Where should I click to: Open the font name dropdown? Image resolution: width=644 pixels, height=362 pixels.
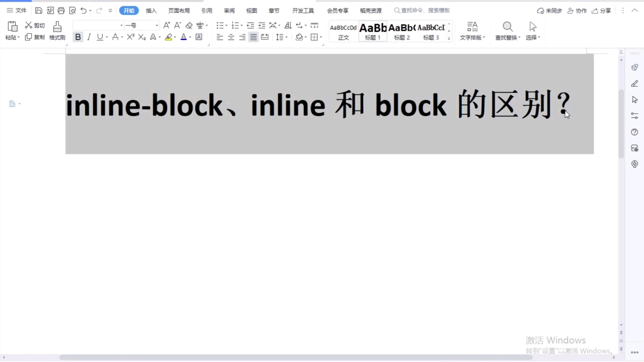(121, 25)
